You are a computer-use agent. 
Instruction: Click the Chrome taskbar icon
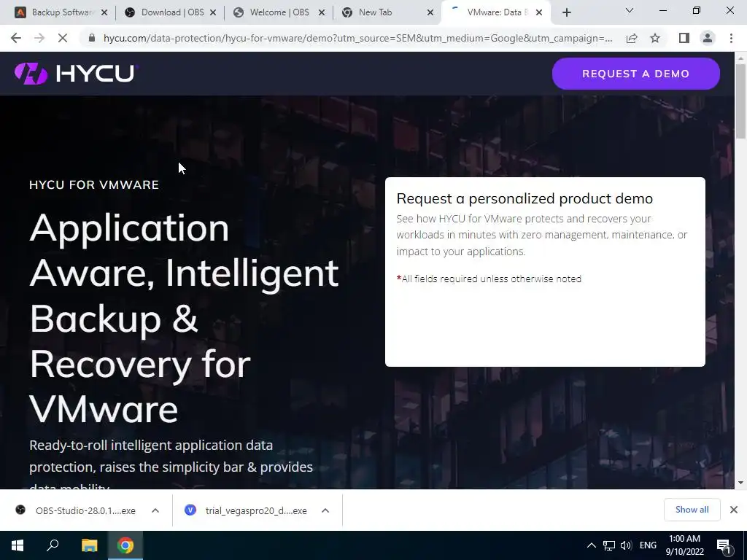tap(125, 545)
